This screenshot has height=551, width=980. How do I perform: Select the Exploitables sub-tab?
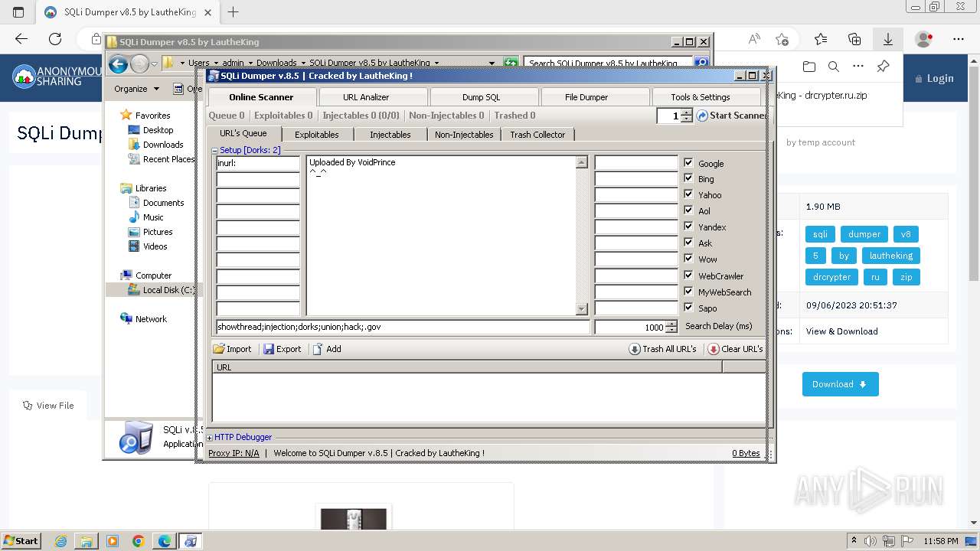(x=317, y=135)
